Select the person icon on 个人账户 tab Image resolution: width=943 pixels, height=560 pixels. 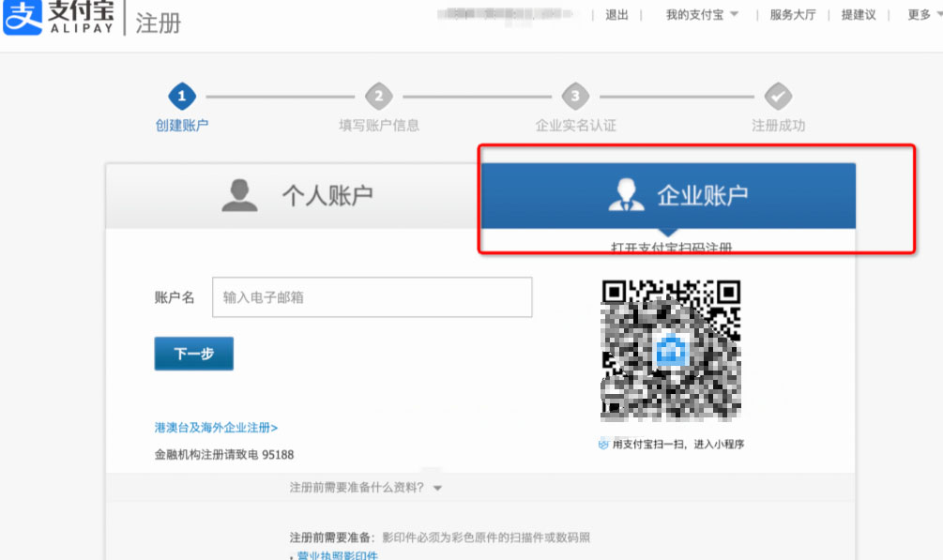tap(238, 194)
